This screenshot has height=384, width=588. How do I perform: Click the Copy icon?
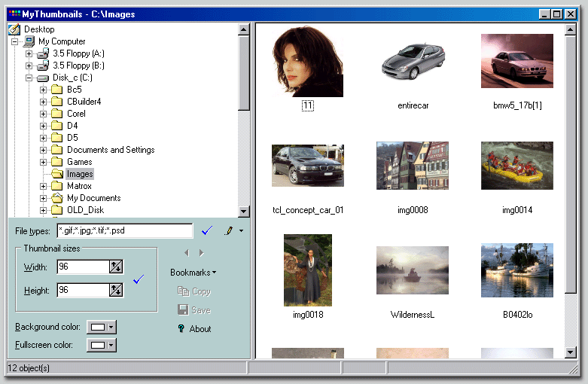[183, 291]
